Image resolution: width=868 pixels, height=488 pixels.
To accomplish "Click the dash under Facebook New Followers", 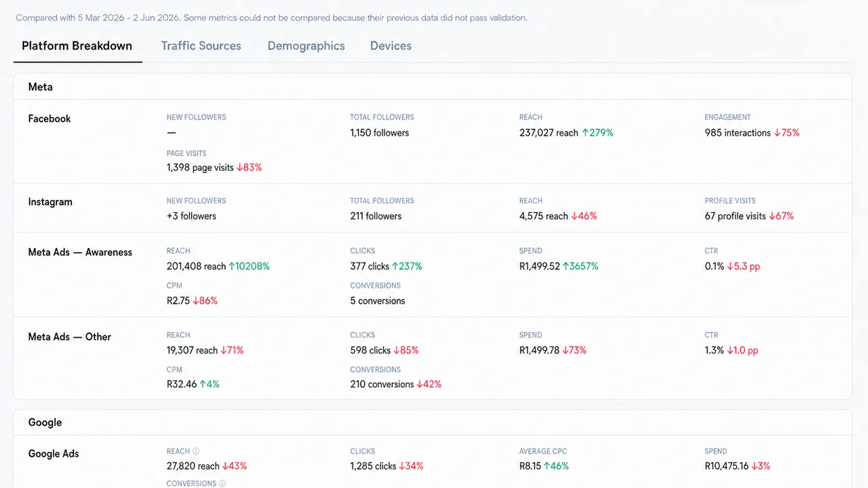I will click(x=171, y=133).
